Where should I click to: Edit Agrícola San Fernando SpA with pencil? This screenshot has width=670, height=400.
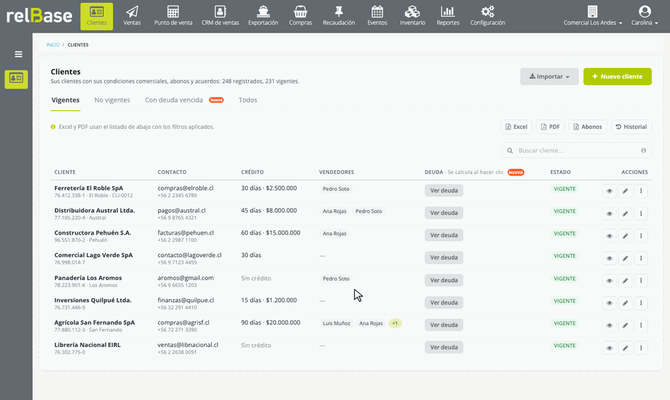(625, 325)
